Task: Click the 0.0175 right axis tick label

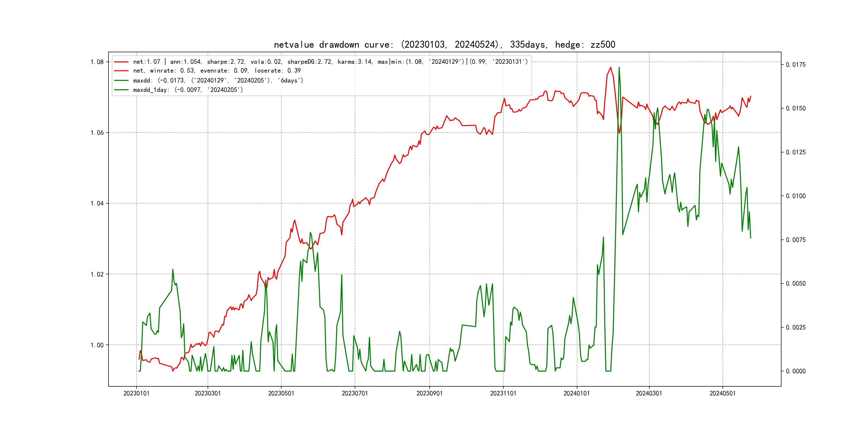Action: click(796, 65)
